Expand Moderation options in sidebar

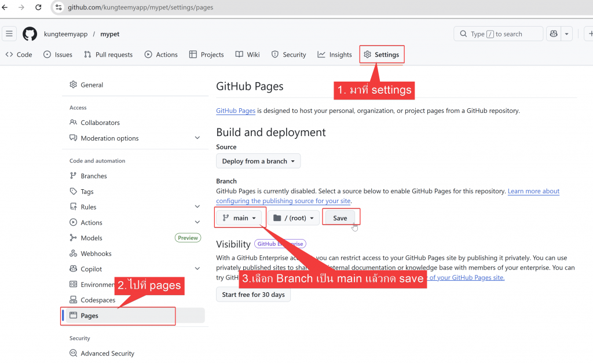point(197,138)
